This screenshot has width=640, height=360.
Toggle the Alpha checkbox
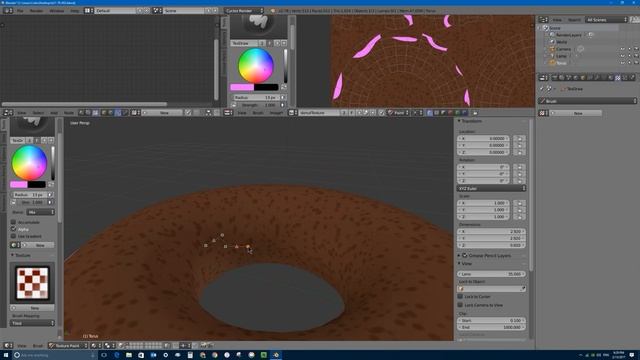[x=13, y=229]
